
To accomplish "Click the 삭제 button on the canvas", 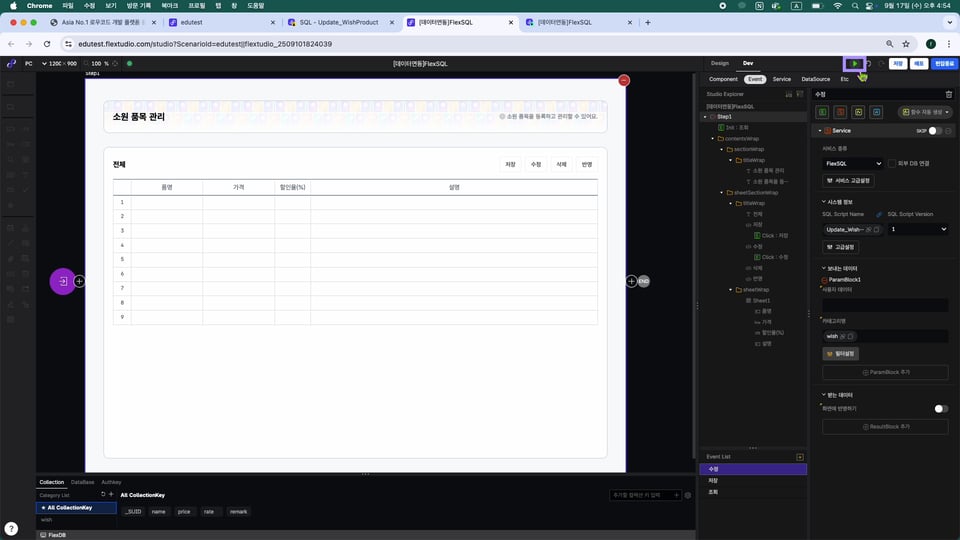I will pyautogui.click(x=561, y=164).
